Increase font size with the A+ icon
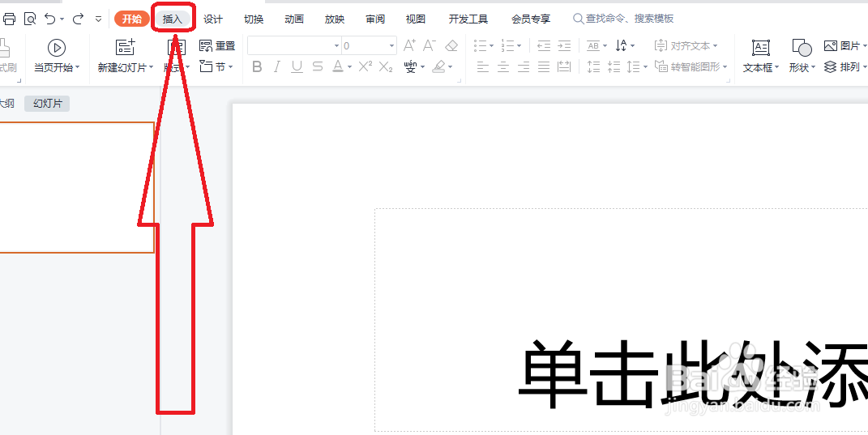 (x=409, y=45)
